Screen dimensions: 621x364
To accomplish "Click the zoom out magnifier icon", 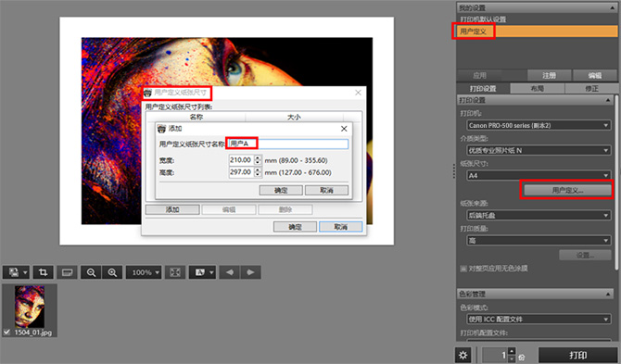I will click(91, 272).
